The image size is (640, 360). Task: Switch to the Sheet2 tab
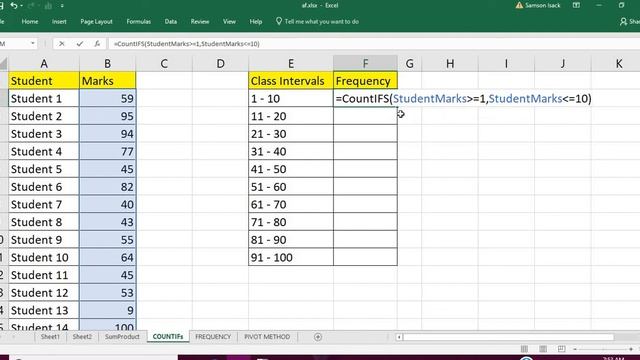(82, 337)
